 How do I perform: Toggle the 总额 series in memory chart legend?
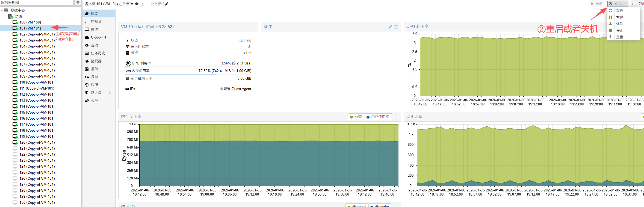(356, 117)
